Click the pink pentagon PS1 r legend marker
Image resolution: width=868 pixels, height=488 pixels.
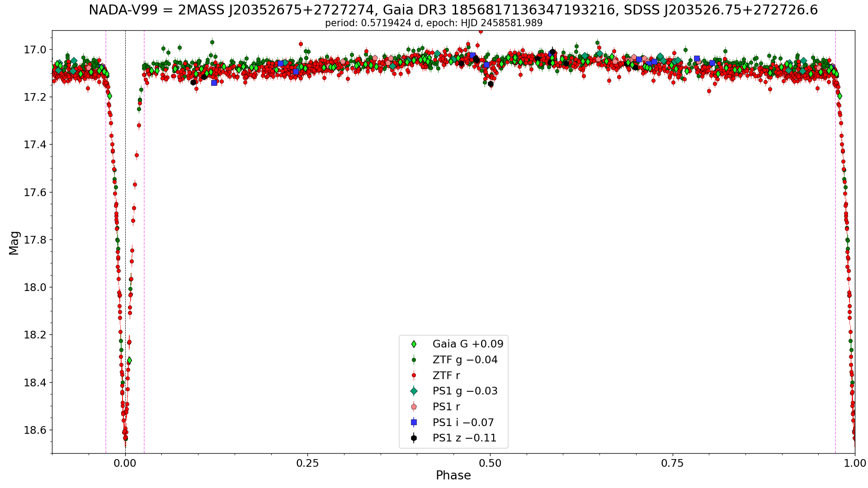point(414,407)
